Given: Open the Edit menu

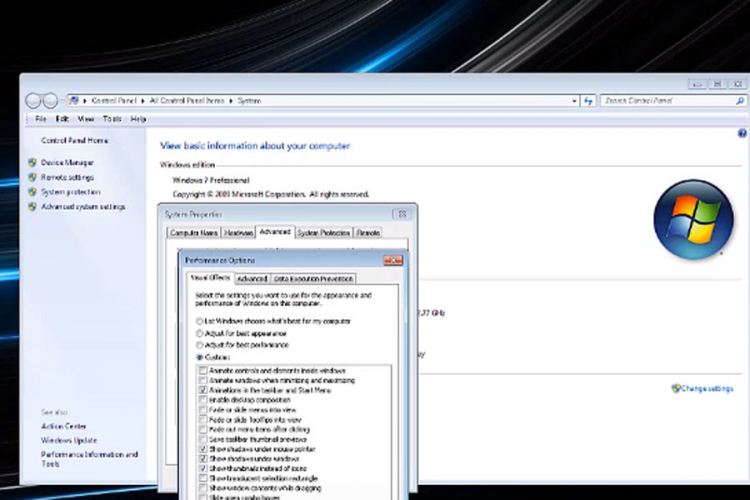Looking at the screenshot, I should click(62, 119).
